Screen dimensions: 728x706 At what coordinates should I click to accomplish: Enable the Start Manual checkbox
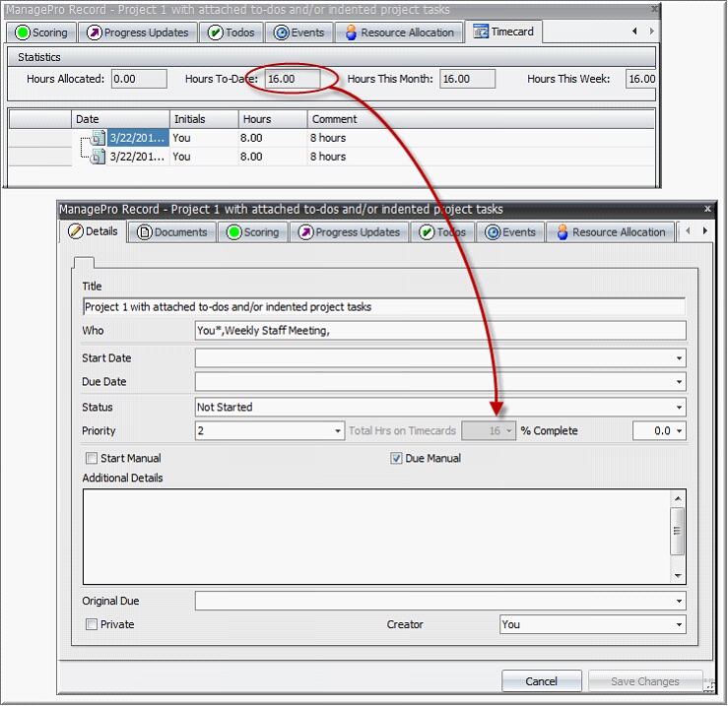click(x=92, y=458)
